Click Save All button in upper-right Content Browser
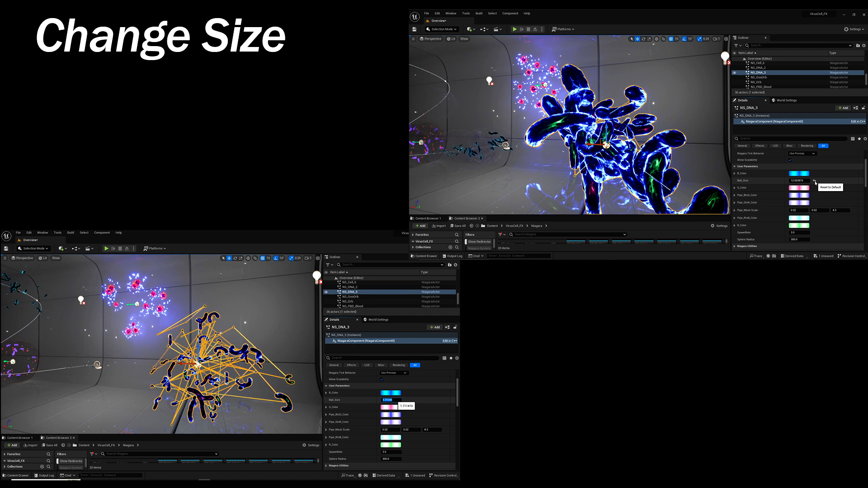This screenshot has width=868, height=488. pos(458,226)
